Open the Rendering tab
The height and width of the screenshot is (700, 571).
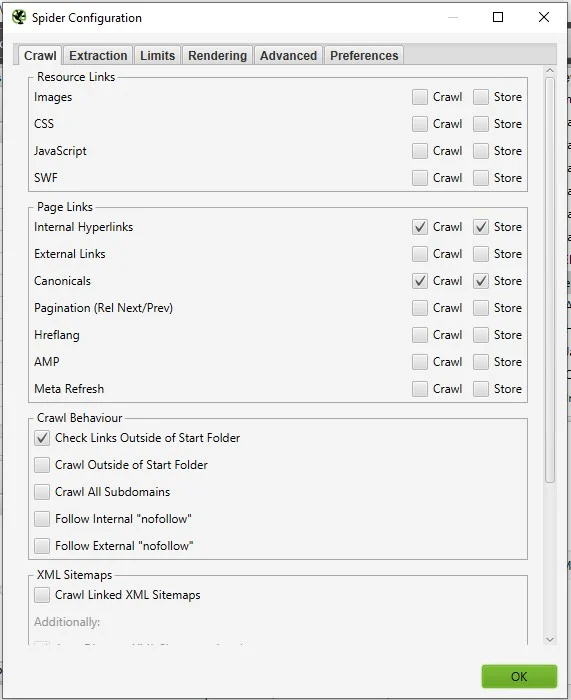[x=217, y=55]
